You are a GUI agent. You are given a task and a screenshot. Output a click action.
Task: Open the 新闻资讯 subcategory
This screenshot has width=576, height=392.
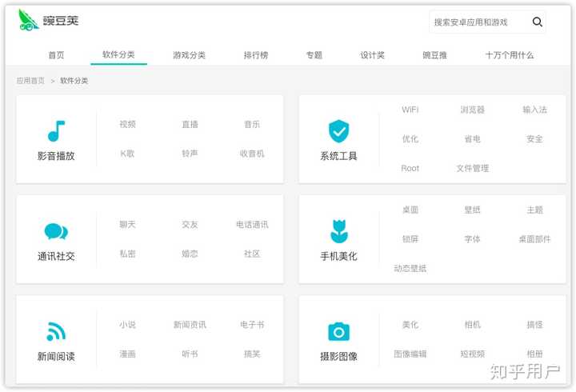pos(190,325)
